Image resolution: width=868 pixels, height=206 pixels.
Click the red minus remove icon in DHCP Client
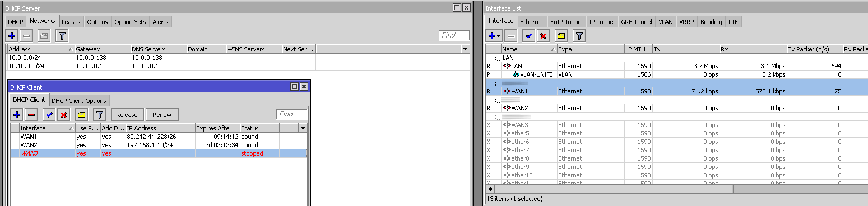click(31, 115)
